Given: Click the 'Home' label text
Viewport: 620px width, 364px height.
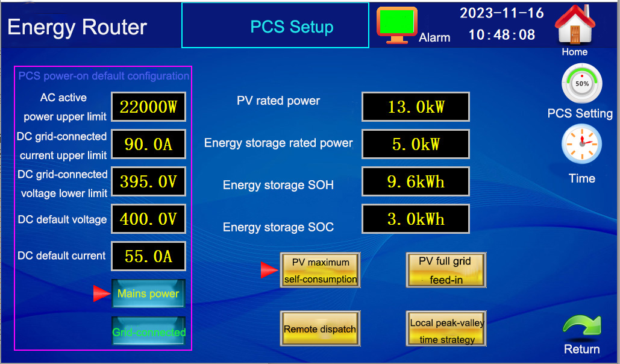Looking at the screenshot, I should [x=575, y=52].
